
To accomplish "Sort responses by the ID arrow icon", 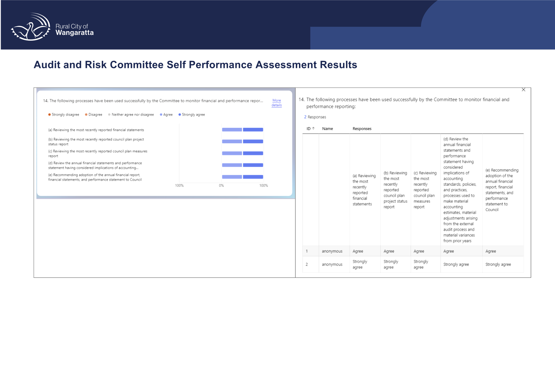I will point(313,128).
